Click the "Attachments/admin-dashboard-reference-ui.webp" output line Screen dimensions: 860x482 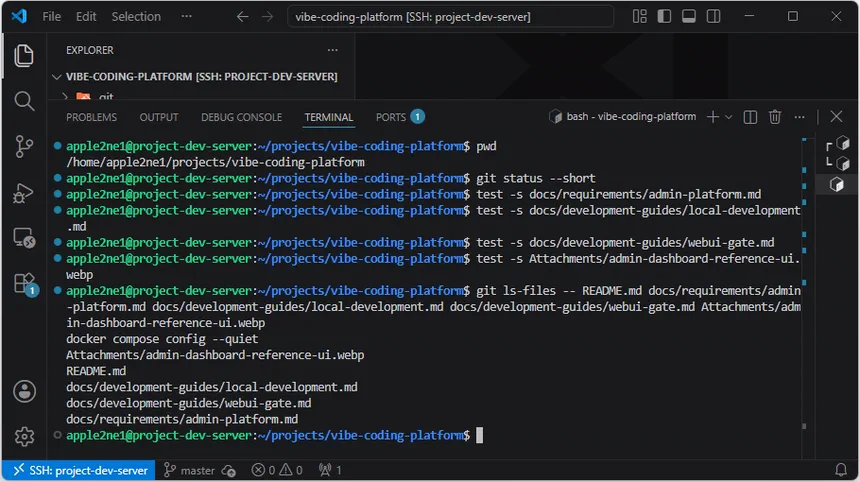[x=215, y=355]
